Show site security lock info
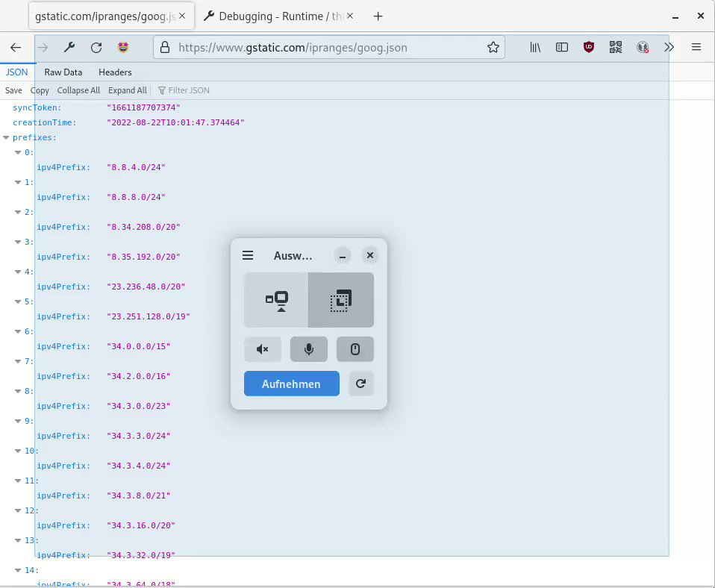Image resolution: width=715 pixels, height=588 pixels. [x=165, y=48]
